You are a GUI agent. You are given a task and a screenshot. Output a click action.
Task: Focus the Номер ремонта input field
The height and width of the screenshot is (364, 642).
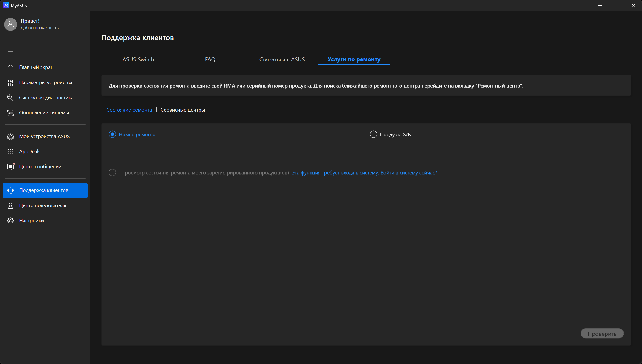tap(241, 148)
